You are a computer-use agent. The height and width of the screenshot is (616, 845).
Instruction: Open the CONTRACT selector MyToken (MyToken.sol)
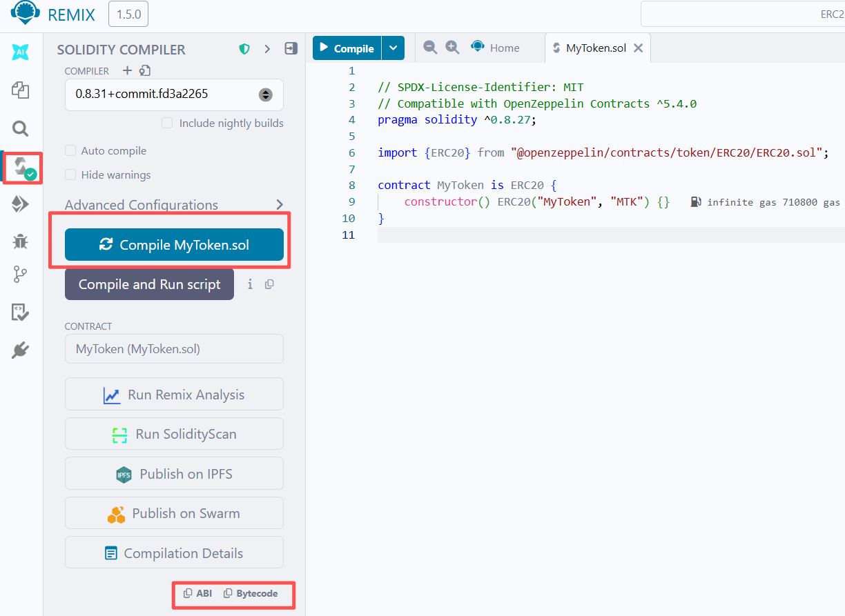[174, 349]
